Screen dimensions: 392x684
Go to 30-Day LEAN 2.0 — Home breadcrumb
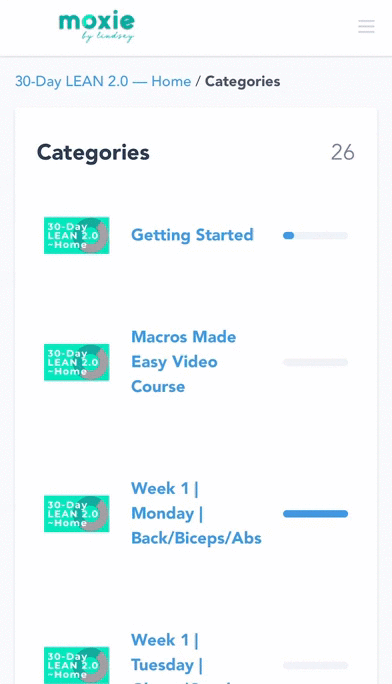click(103, 82)
